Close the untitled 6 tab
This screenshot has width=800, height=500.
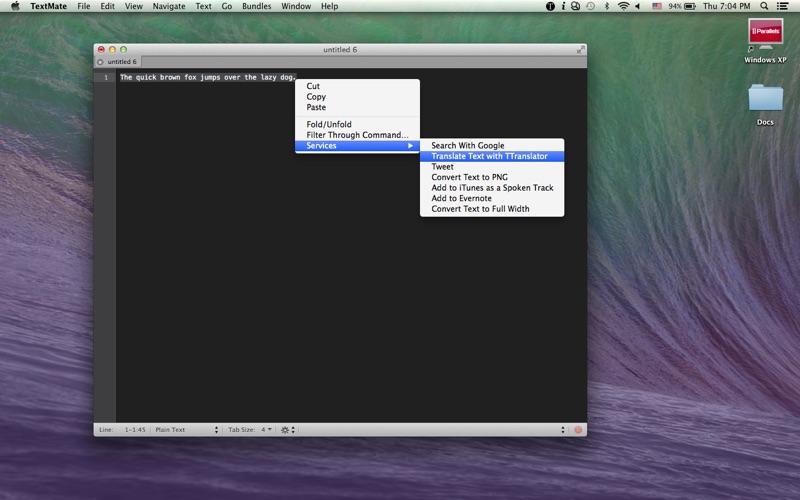click(101, 62)
